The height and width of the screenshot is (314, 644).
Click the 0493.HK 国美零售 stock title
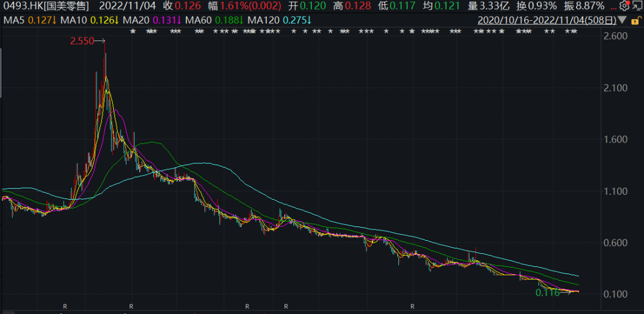click(x=46, y=7)
